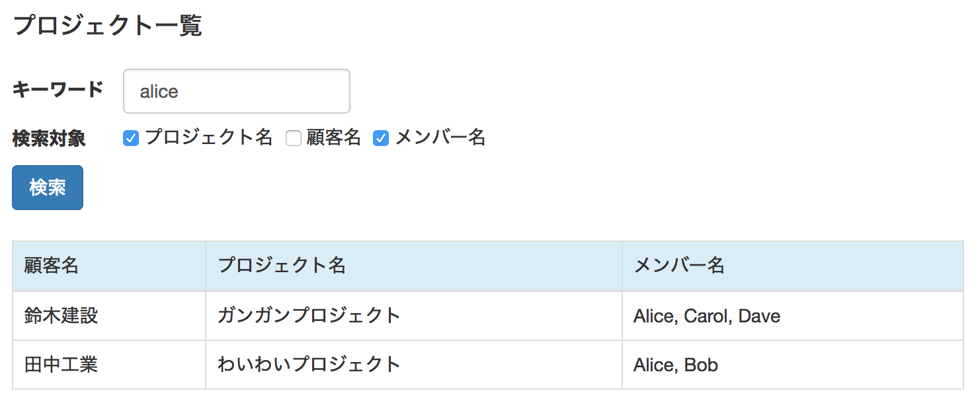Uncheck the プロジェクト名 checkbox

[x=130, y=137]
